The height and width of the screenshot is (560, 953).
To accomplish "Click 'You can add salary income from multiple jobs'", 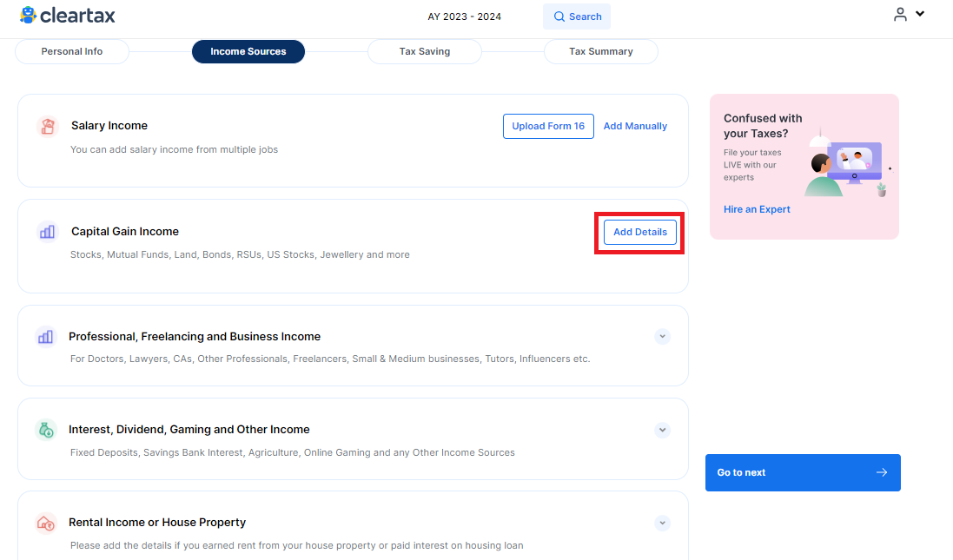I will (x=174, y=149).
